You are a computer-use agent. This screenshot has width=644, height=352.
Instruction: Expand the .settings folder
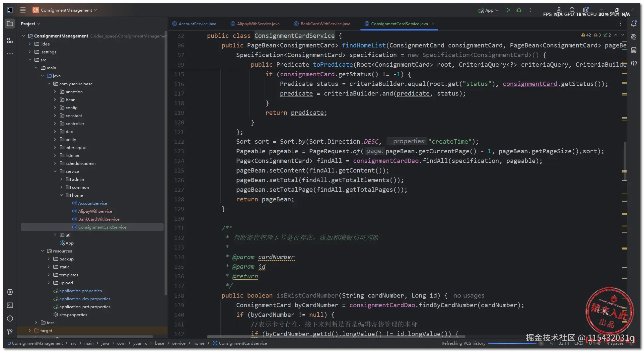(x=30, y=52)
